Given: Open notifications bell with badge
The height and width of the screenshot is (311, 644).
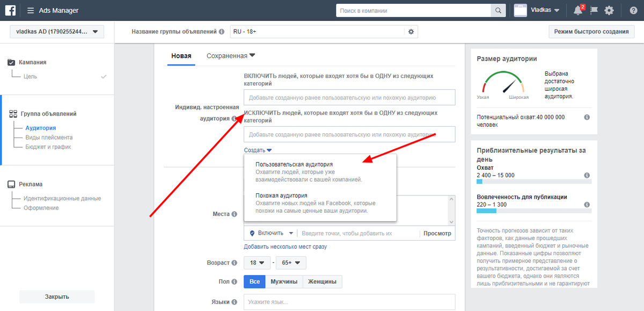Looking at the screenshot, I should [578, 10].
